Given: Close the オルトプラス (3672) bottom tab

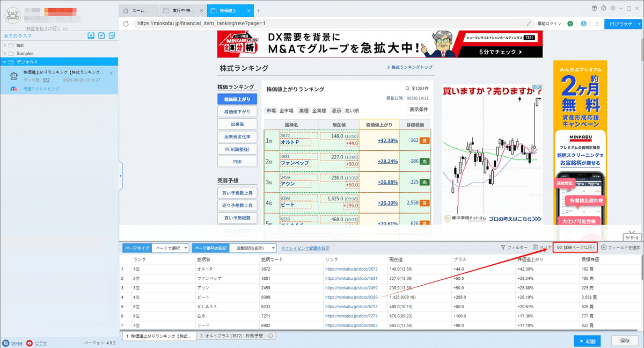Looking at the screenshot, I should pos(270,336).
